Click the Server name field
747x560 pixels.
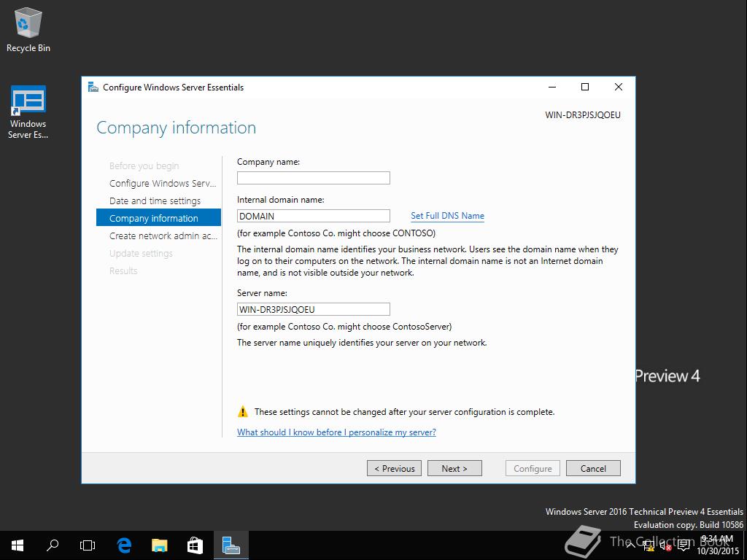pos(314,309)
